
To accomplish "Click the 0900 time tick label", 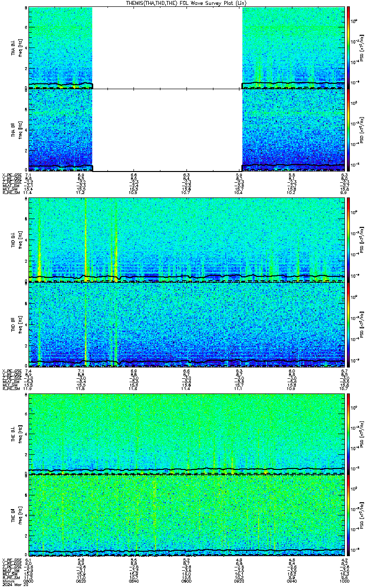I will (x=187, y=581).
